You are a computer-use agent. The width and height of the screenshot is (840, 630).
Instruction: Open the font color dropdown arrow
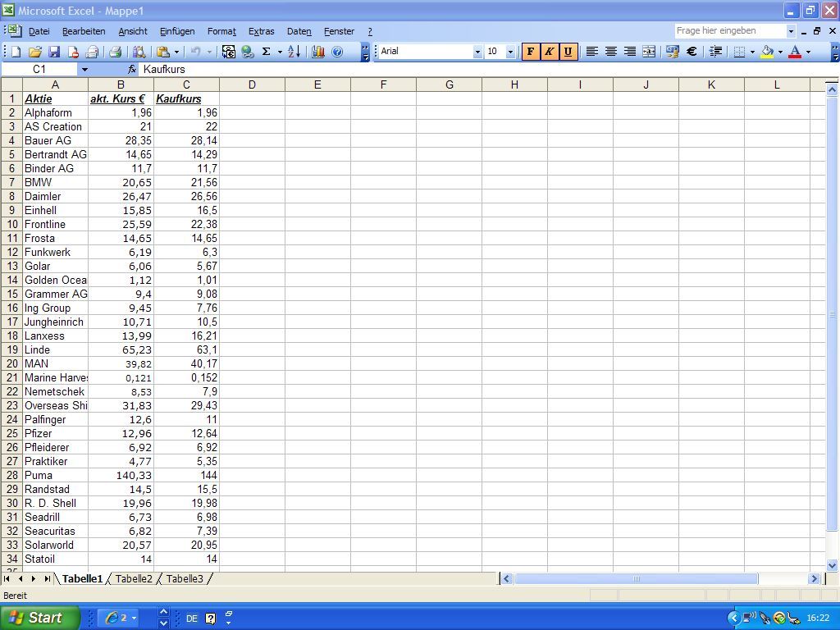click(808, 52)
